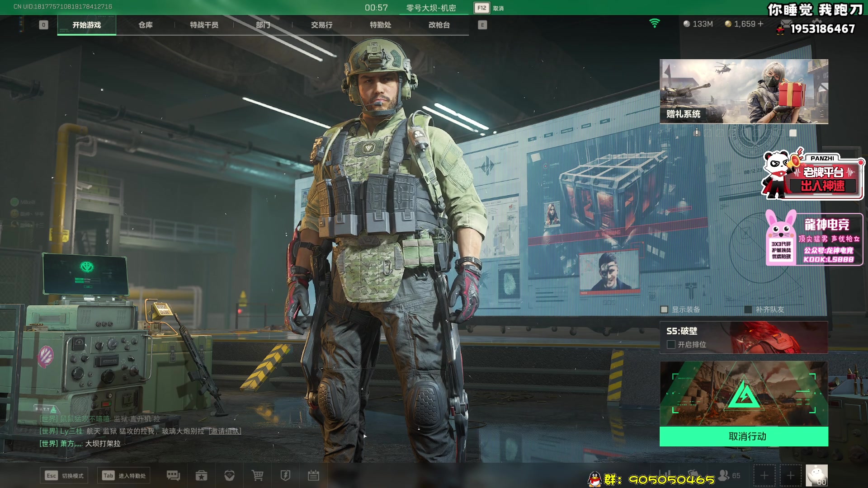
Task: Open the 部门 department tab
Action: (263, 25)
